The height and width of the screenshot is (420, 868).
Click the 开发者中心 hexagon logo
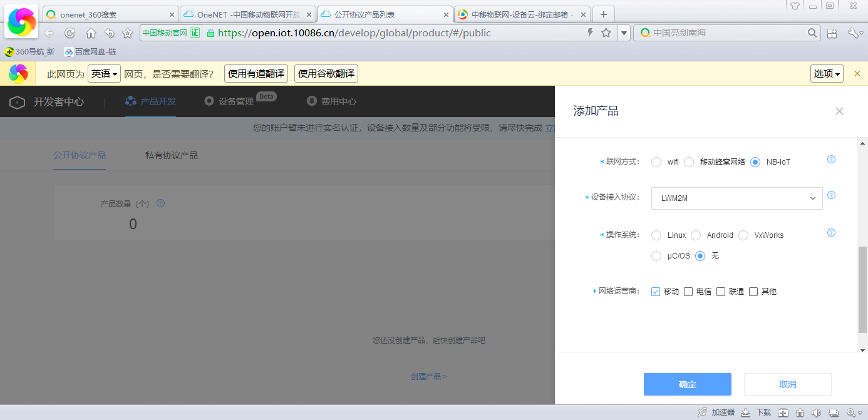pos(18,102)
